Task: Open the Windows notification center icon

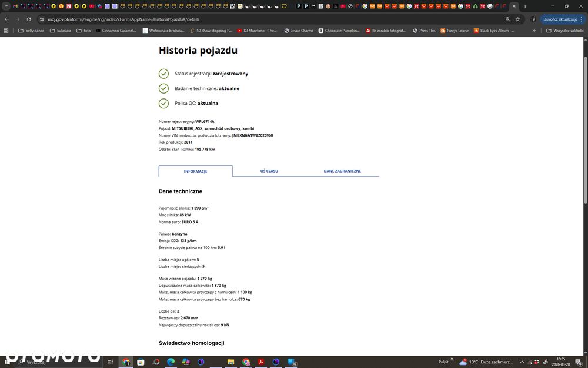Action: pos(579,362)
